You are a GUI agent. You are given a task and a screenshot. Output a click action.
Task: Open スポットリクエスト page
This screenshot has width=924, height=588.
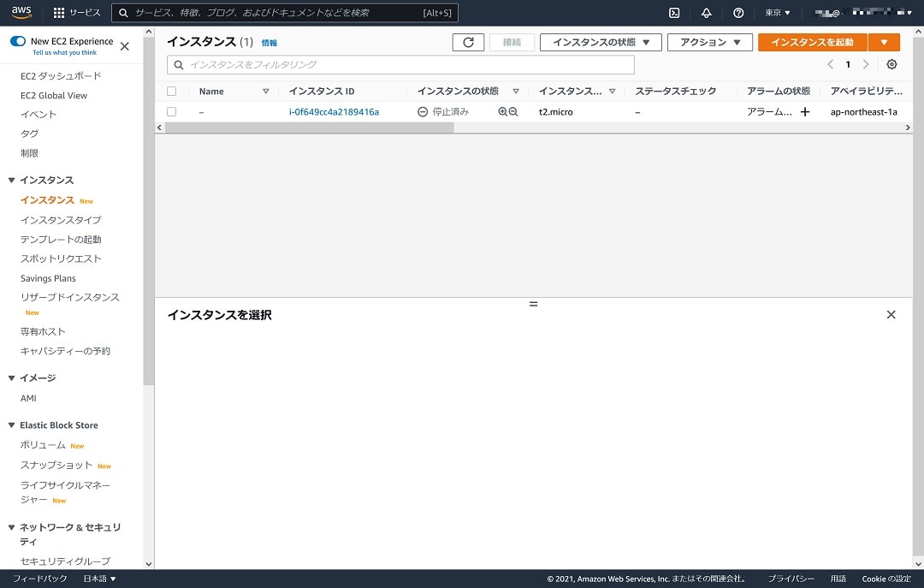click(61, 259)
